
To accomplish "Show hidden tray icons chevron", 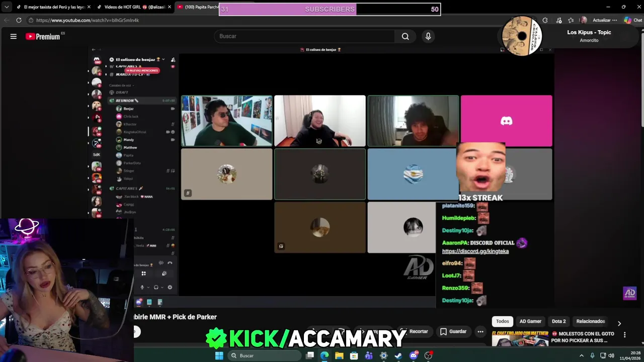I will point(582,355).
